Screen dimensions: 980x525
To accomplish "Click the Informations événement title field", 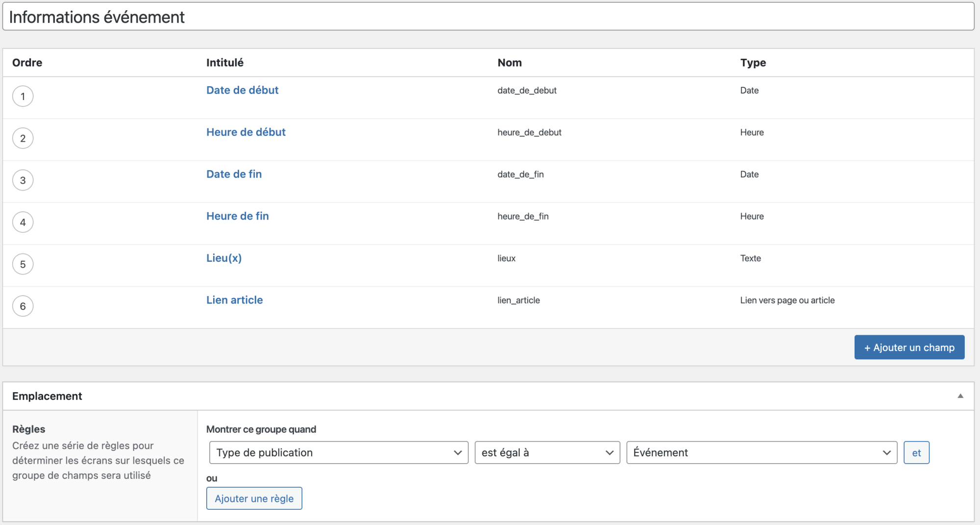I will [x=488, y=17].
